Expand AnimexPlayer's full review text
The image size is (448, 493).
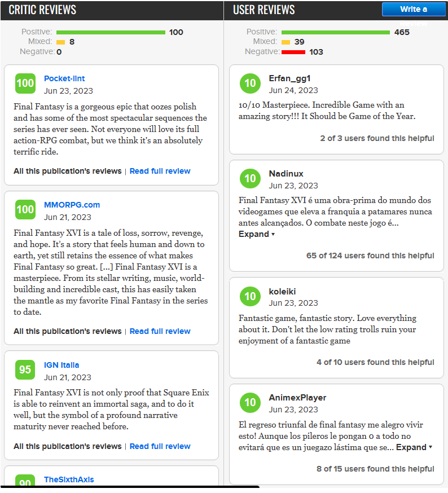pyautogui.click(x=414, y=447)
